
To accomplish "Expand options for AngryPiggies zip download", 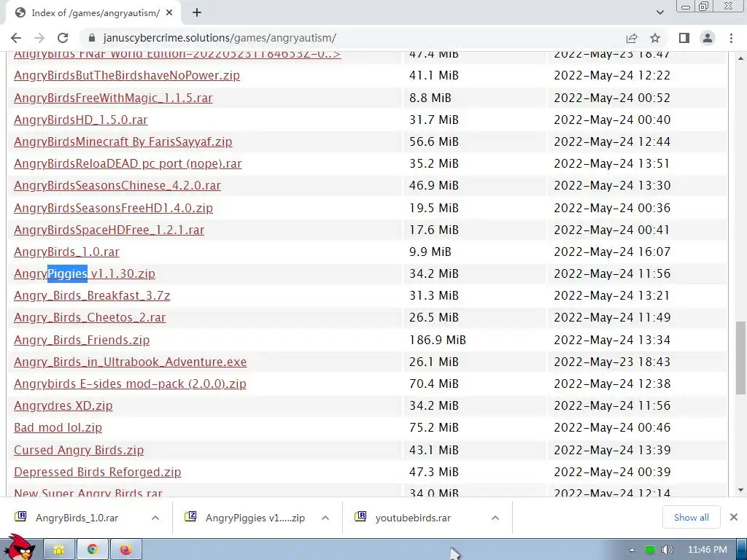I will pyautogui.click(x=325, y=518).
